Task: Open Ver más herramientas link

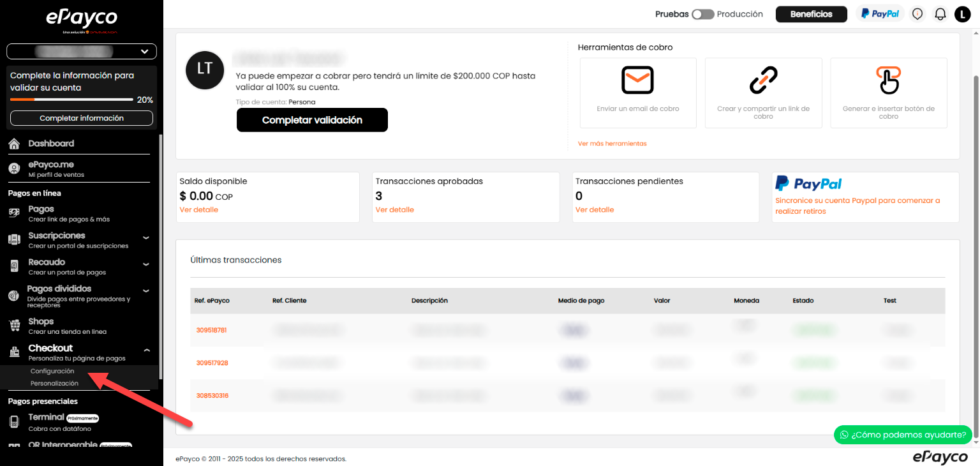Action: [x=612, y=144]
